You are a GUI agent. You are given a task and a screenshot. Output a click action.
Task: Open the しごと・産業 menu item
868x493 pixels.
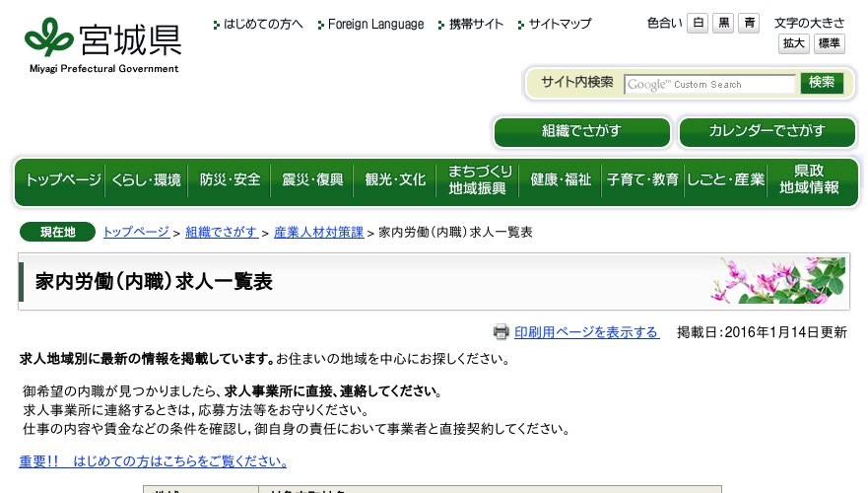[726, 180]
